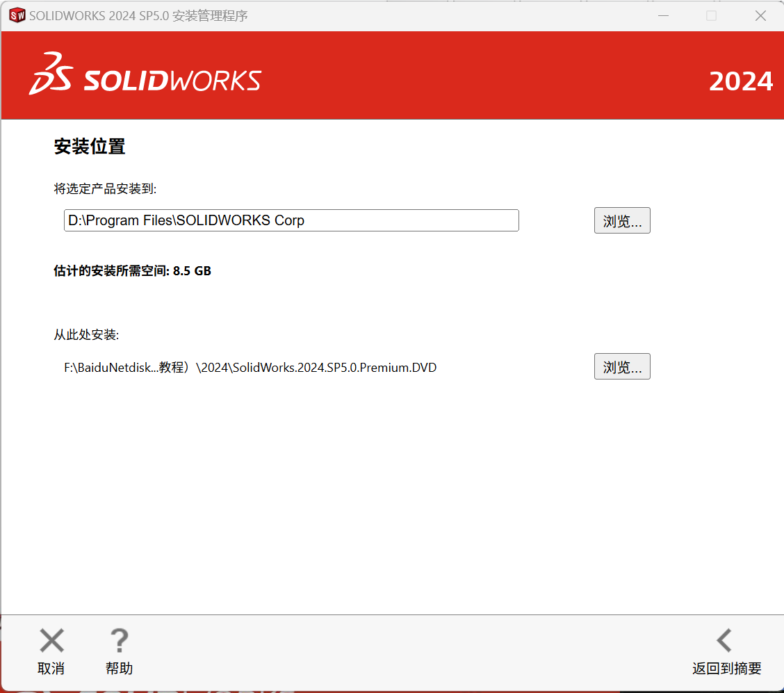
Task: Click the 将选定产品安装到 label
Action: point(105,188)
